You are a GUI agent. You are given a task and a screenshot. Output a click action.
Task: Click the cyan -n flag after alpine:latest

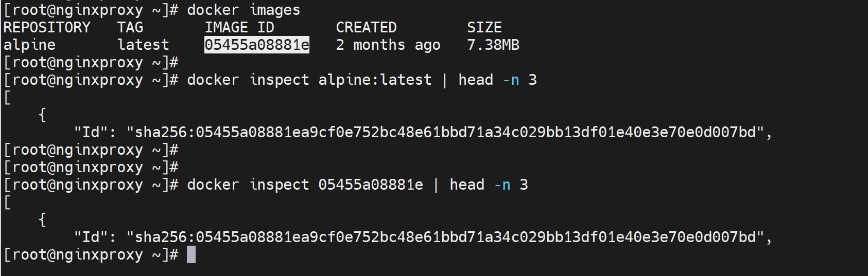511,80
